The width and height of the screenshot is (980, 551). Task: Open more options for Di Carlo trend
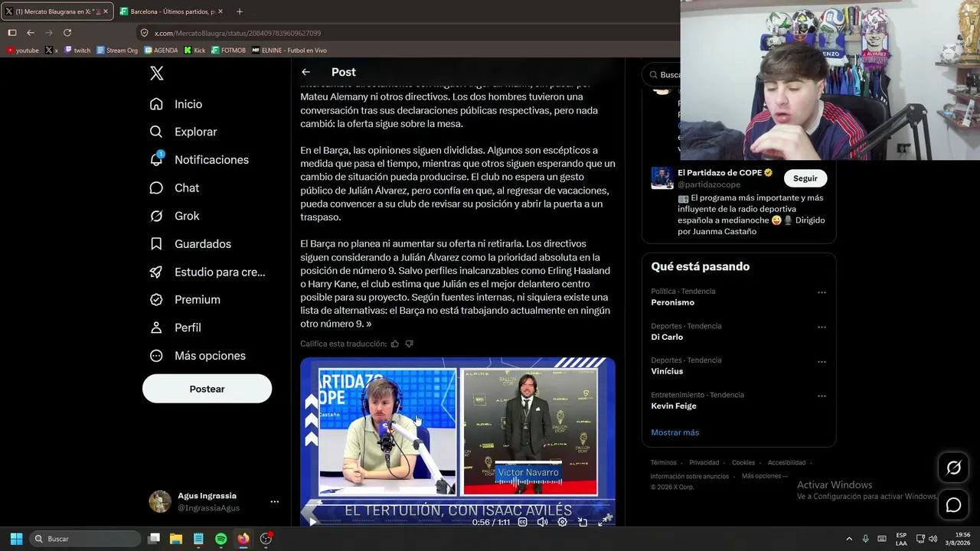click(822, 327)
